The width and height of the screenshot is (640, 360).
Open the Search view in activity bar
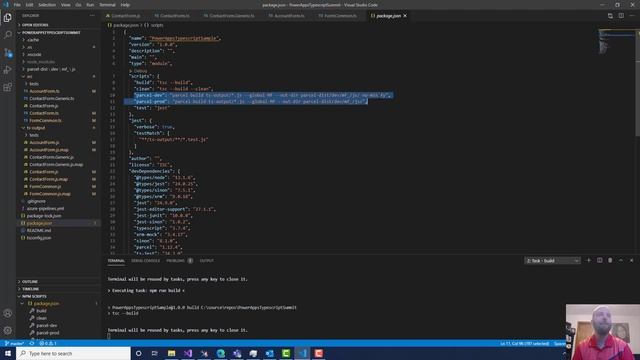[8, 35]
